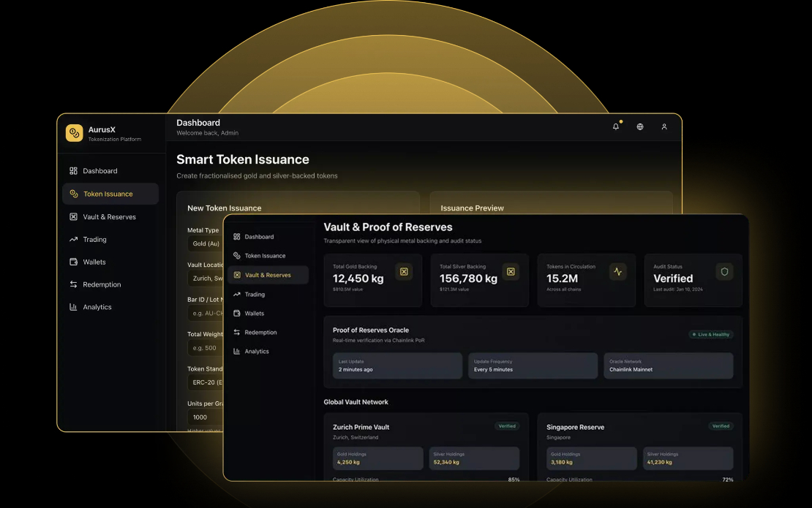This screenshot has height=508, width=812.
Task: Click the "Proof of Reserves Oracle" heading
Action: [x=371, y=330]
